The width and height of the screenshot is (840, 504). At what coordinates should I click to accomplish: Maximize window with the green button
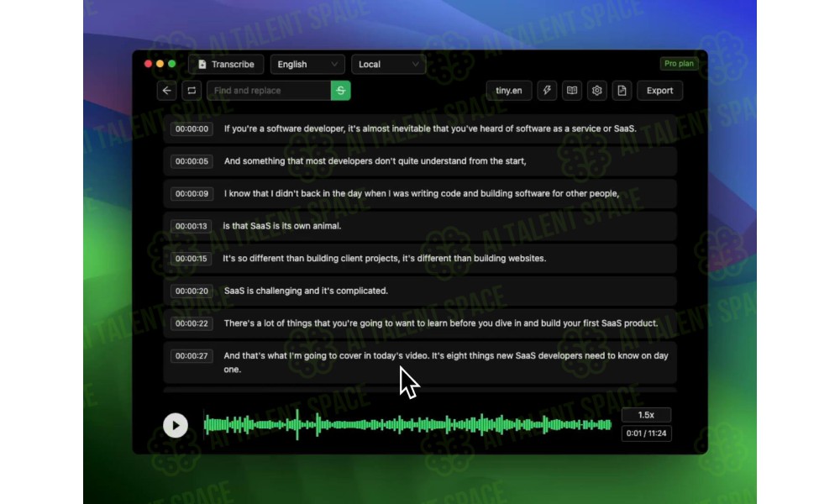pyautogui.click(x=172, y=64)
